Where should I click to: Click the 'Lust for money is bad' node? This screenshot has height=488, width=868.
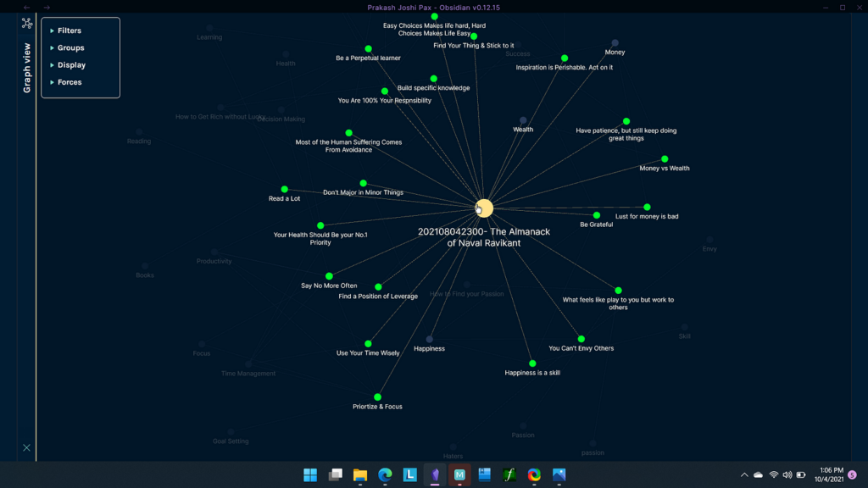point(647,207)
